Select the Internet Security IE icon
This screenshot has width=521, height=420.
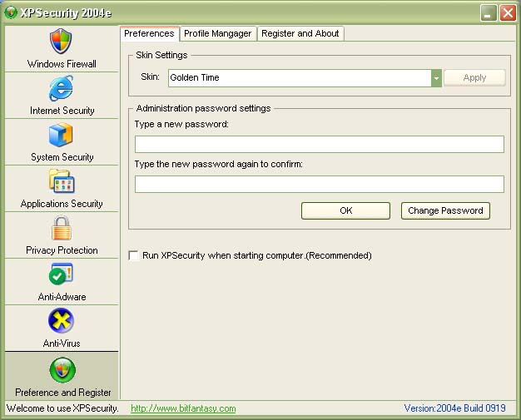click(x=61, y=88)
